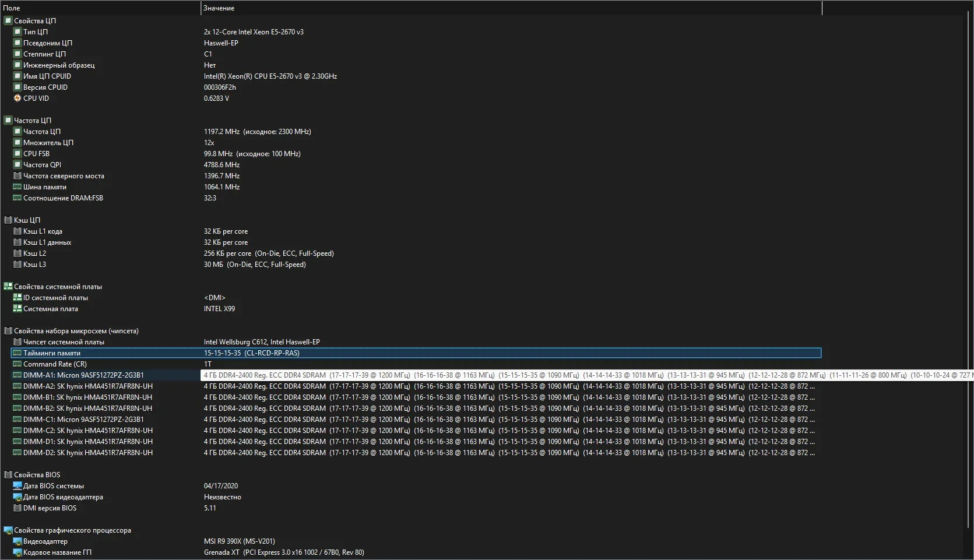Click the CPUID version value 000306F2h
This screenshot has width=974, height=560.
click(x=220, y=87)
